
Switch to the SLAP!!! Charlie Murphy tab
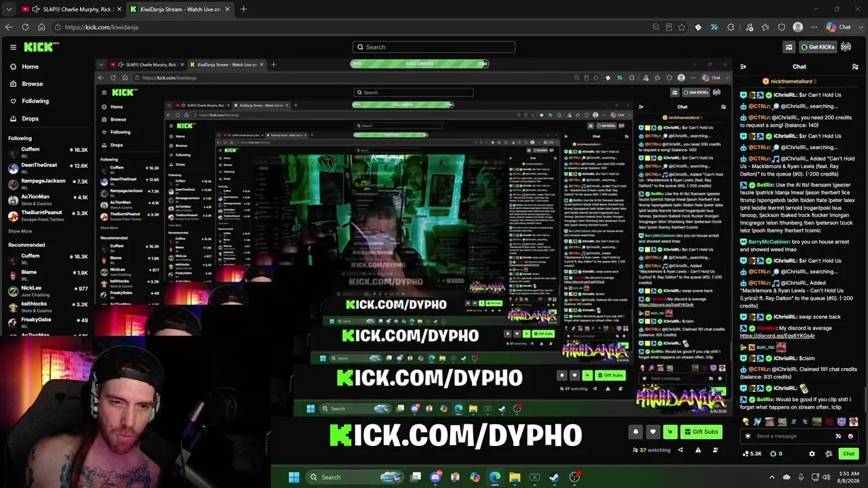[x=71, y=9]
